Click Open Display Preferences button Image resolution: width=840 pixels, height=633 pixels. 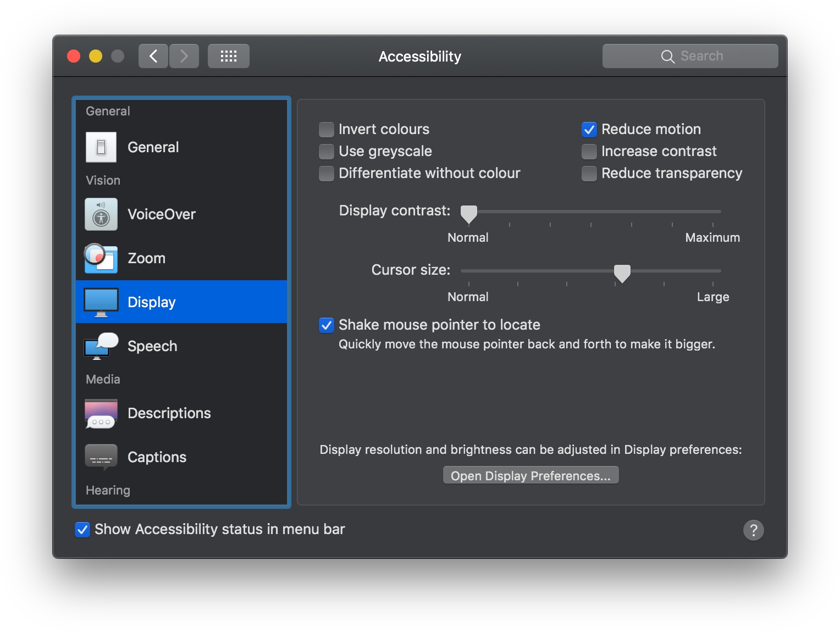[x=531, y=475]
